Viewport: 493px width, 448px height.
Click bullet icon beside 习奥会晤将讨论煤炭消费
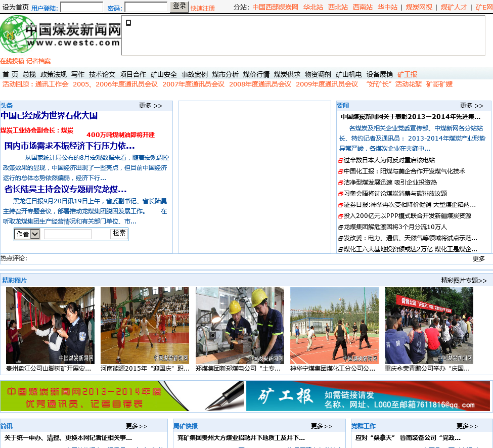(340, 194)
